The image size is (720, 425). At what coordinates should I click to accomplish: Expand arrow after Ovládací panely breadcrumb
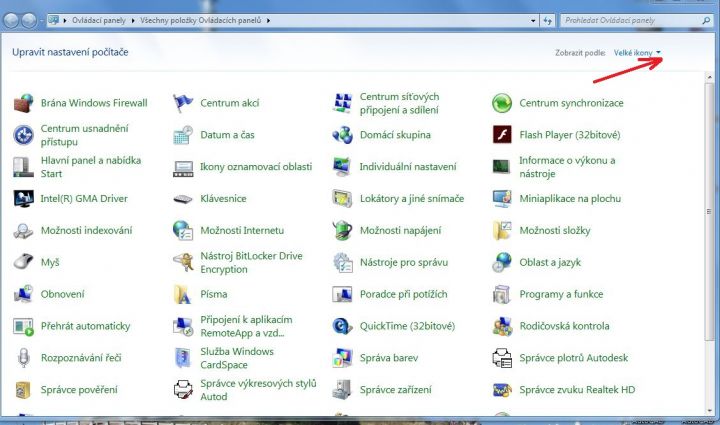[x=133, y=21]
